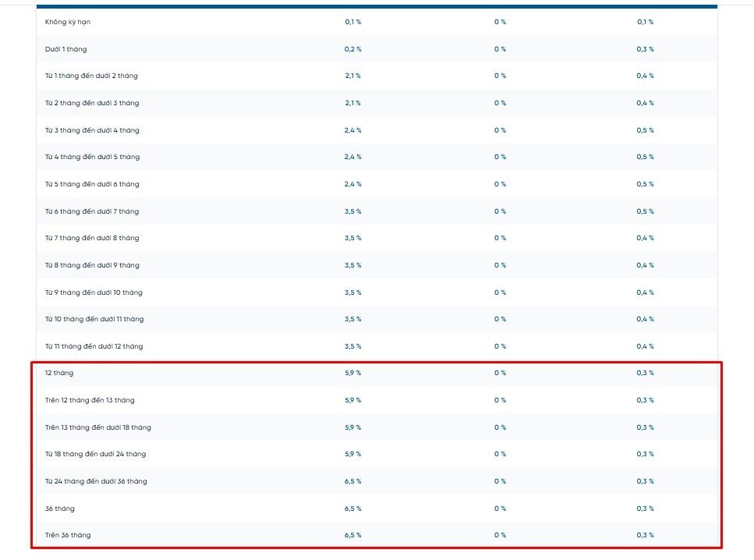Click the "Từ 6 tháng đến dưới 7 tháng" label

click(x=92, y=211)
